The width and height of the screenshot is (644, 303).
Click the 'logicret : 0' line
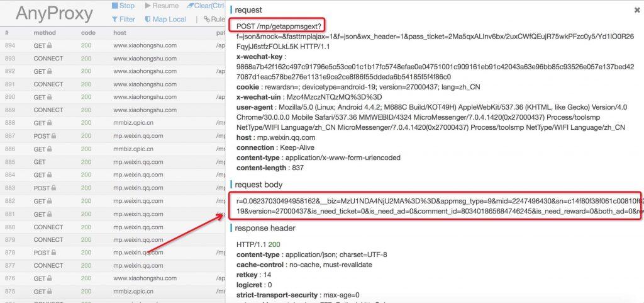click(x=254, y=285)
